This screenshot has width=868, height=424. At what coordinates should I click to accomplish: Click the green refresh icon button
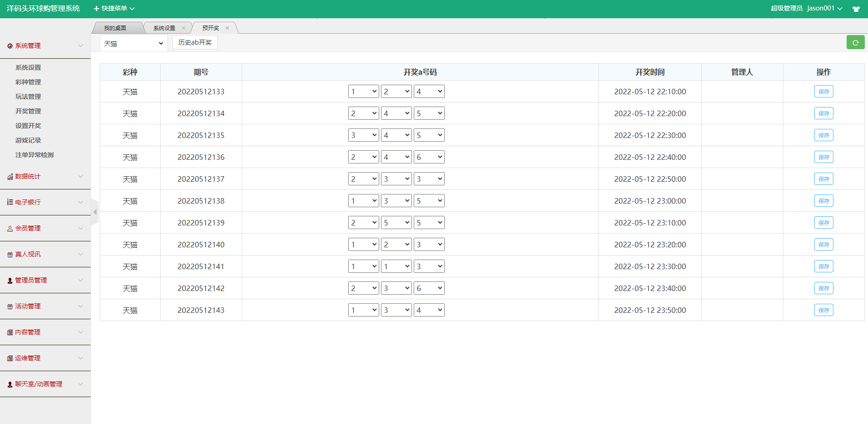(855, 42)
